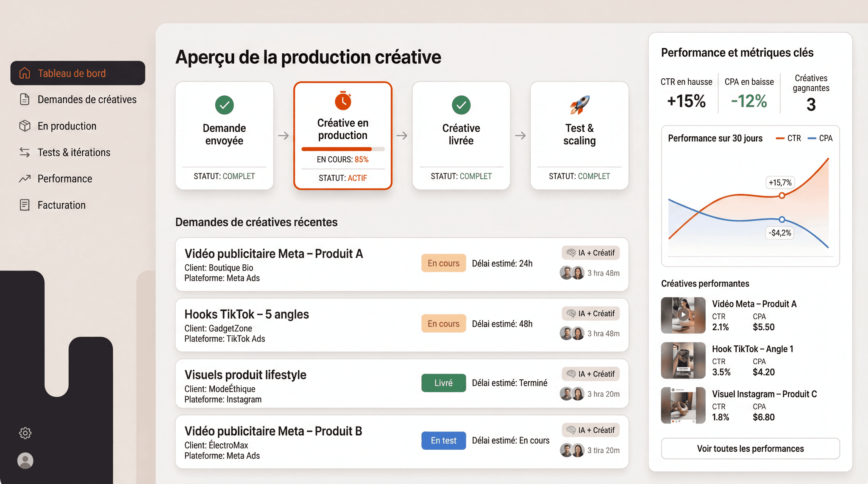The image size is (868, 484).
Task: Open the Performance menu item
Action: coord(65,179)
